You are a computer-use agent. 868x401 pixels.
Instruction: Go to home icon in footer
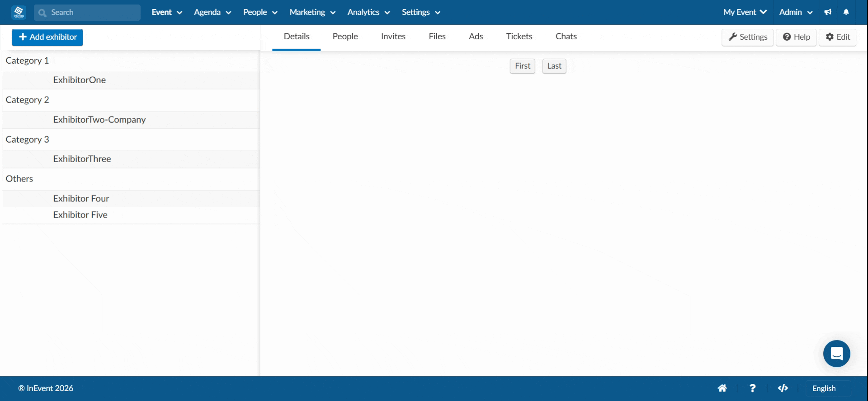(722, 388)
